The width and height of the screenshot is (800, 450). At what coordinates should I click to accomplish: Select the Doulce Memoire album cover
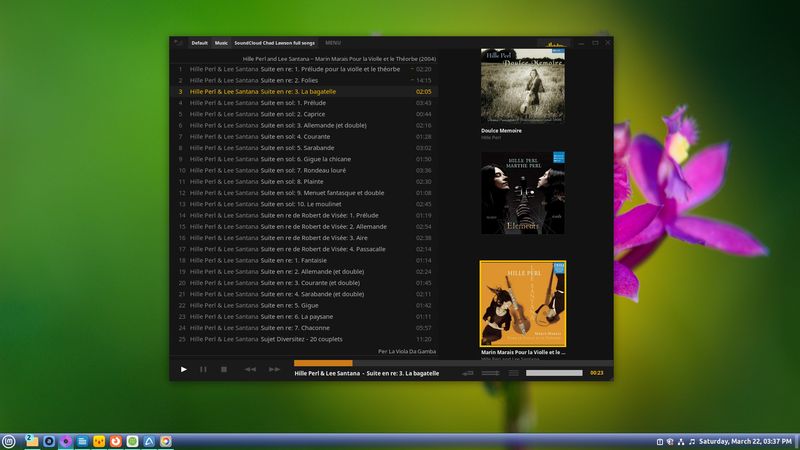[522, 85]
